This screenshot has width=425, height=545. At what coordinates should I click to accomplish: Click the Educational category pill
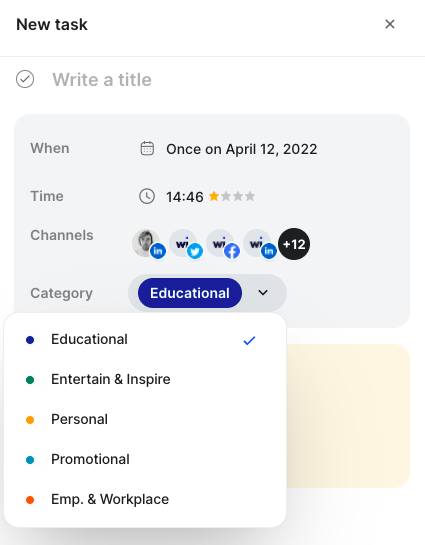tap(190, 293)
